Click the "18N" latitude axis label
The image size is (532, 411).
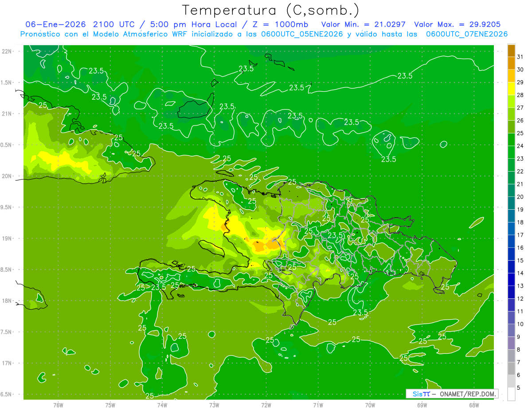7,301
